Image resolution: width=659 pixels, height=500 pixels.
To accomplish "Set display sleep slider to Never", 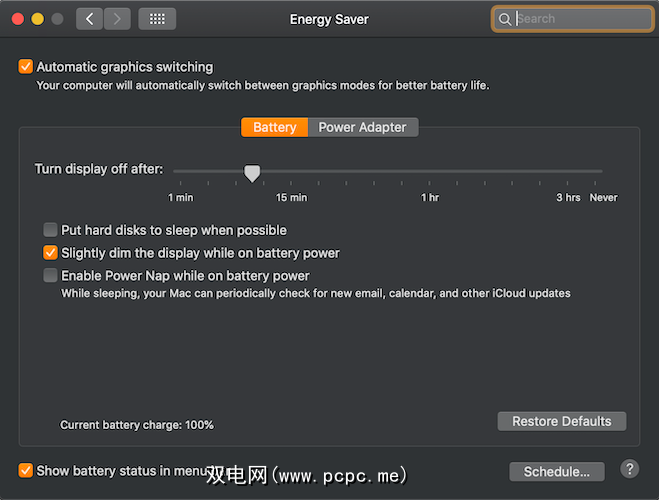I will 603,172.
